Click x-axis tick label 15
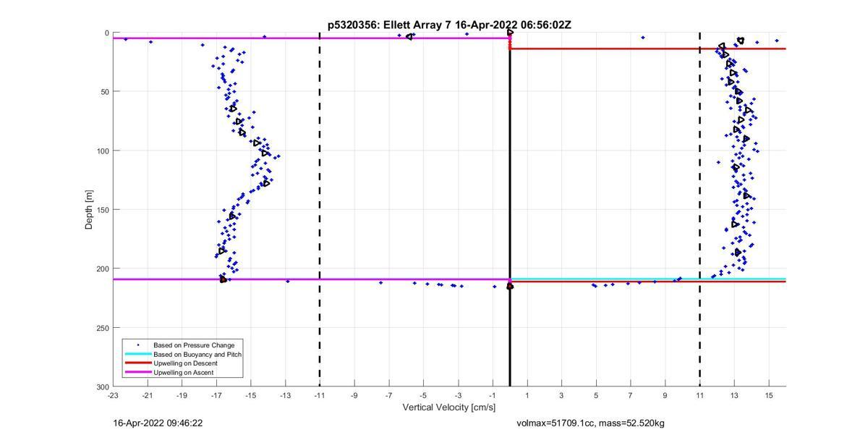 (x=769, y=395)
